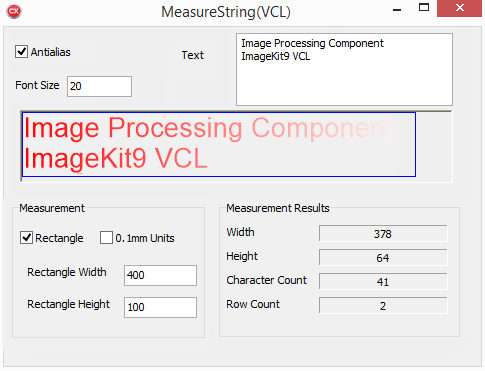Focus the Rectangle Height field

[x=160, y=307]
